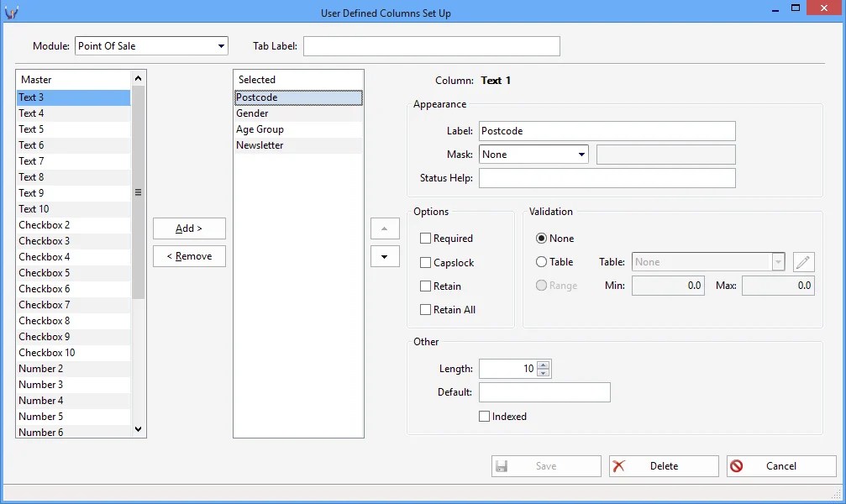
Task: Move Postcode down with the down arrow
Action: pyautogui.click(x=385, y=256)
